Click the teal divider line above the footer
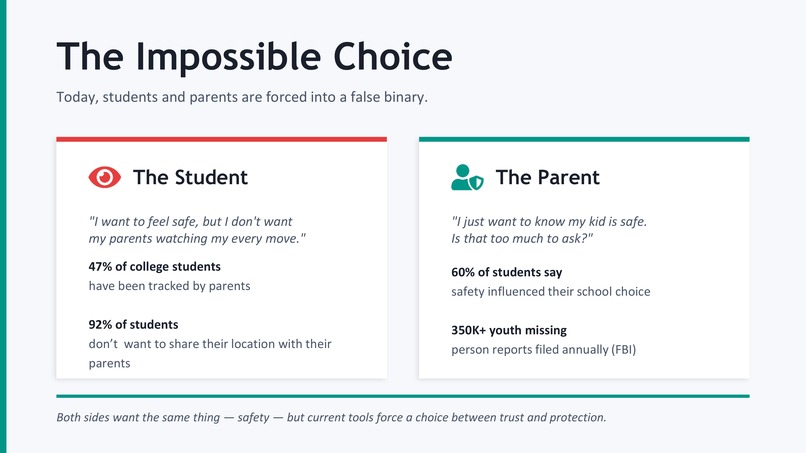806x453 pixels. [x=403, y=396]
